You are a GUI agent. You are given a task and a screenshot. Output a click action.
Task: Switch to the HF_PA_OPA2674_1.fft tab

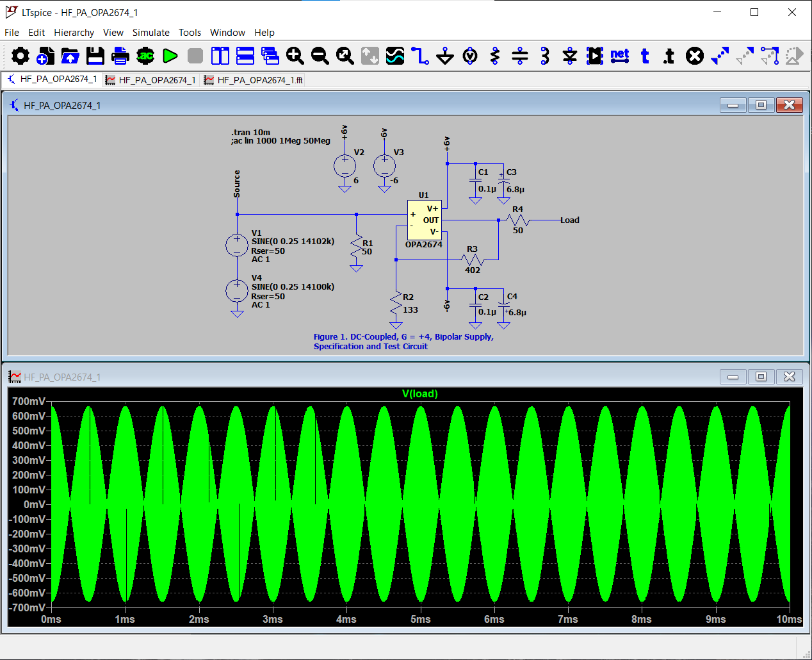254,80
